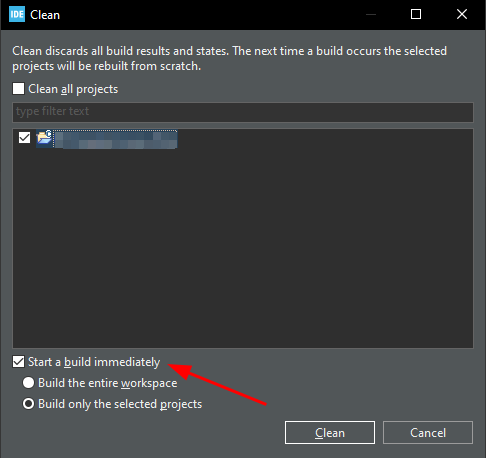Click the Clean all projects label text
This screenshot has width=486, height=458.
[73, 89]
